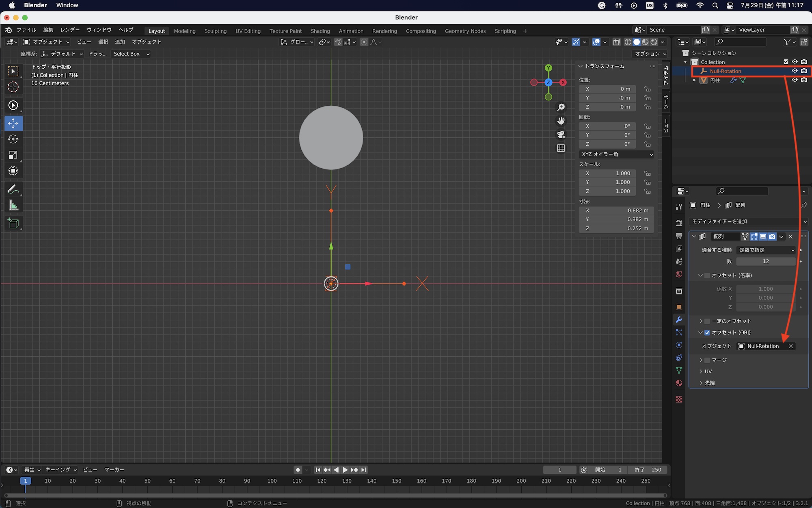Open XYZ オイラー角 rotation mode dropdown
812x508 pixels.
616,154
